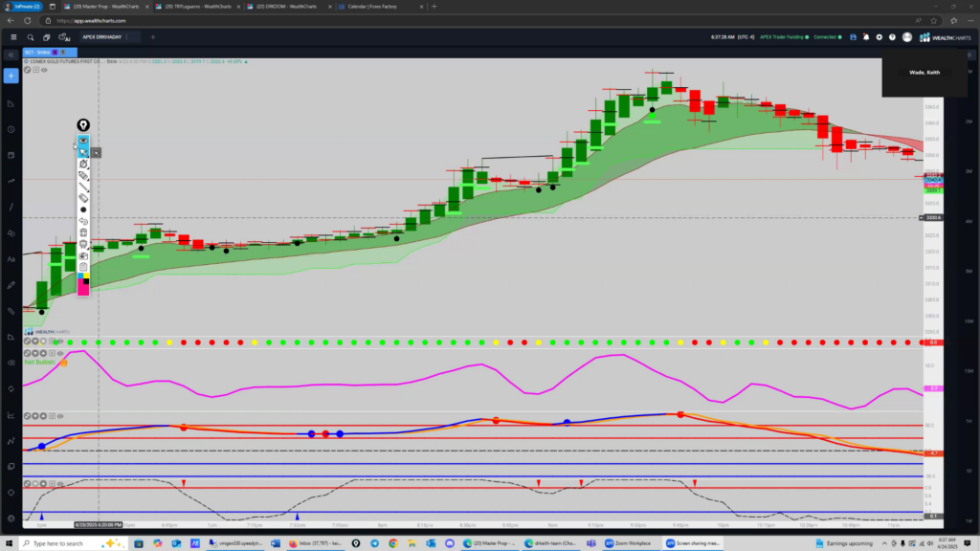Open the UTC-4 timezone selector
The height and width of the screenshot is (551, 980).
coord(746,37)
